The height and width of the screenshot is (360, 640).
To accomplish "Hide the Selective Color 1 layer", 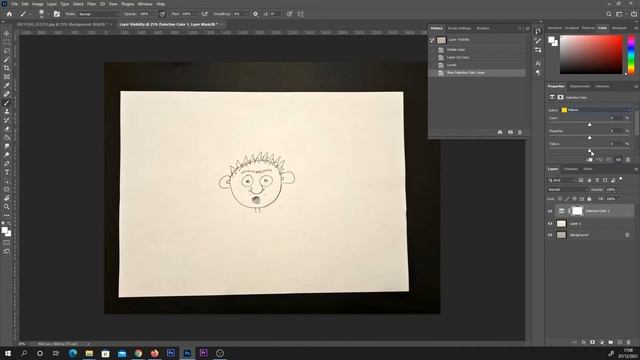I will (x=550, y=211).
